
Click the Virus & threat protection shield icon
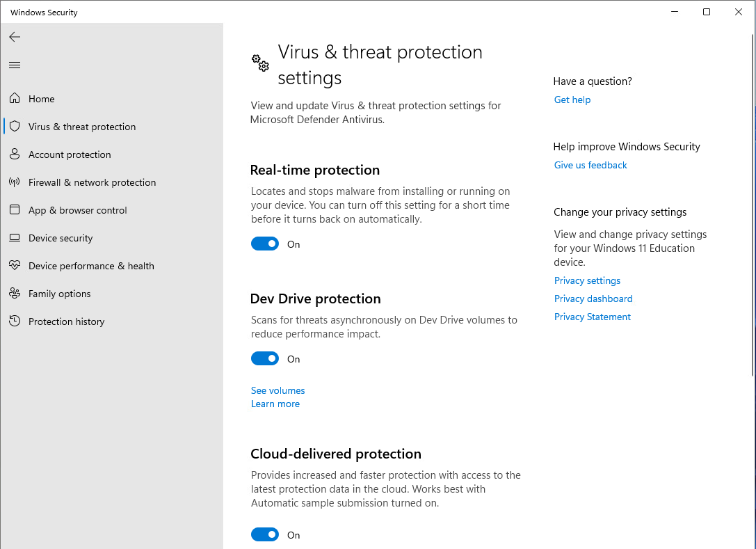15,127
